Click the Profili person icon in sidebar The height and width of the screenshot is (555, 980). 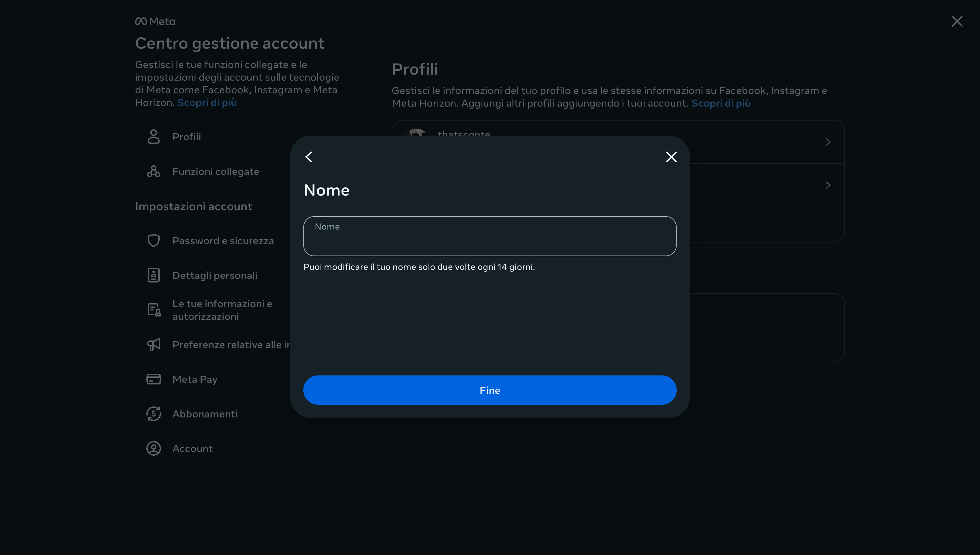(153, 137)
